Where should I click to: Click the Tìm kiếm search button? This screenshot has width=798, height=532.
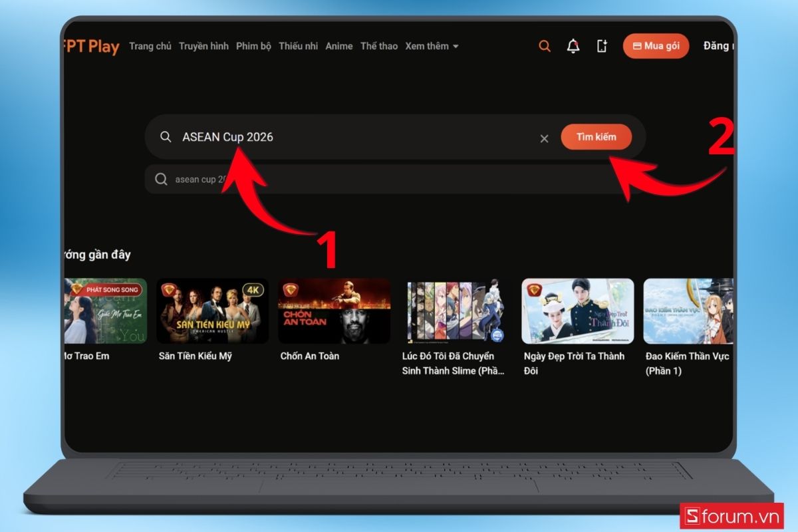596,137
